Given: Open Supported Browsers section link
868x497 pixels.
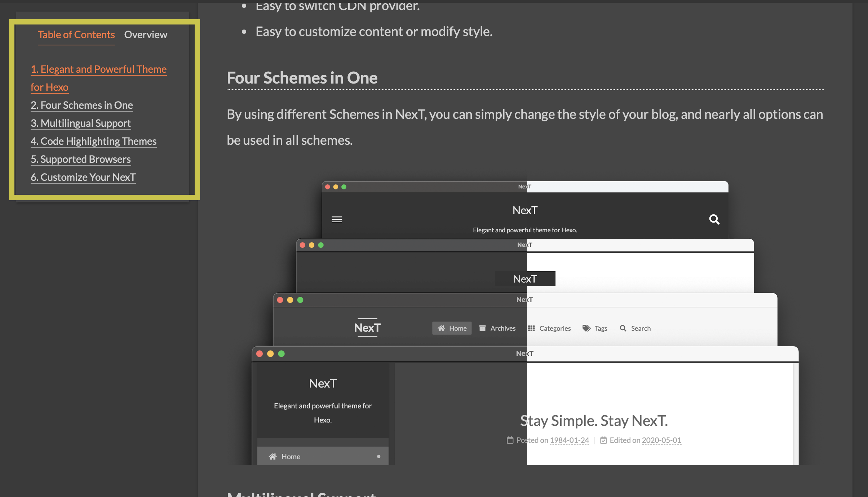Looking at the screenshot, I should (81, 159).
